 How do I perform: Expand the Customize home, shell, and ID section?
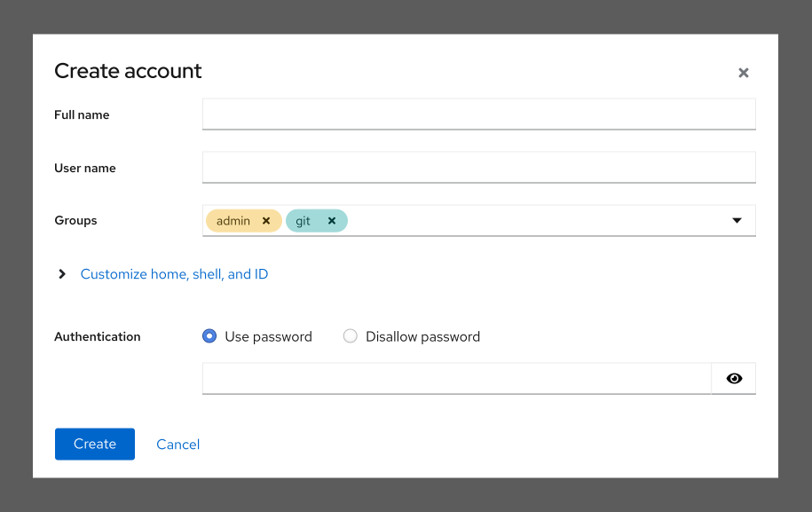(174, 273)
